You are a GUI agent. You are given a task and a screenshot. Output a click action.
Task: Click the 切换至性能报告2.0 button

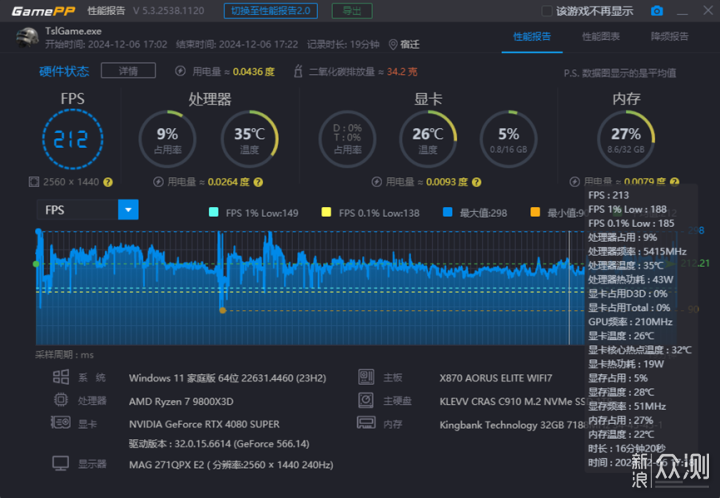coord(270,11)
